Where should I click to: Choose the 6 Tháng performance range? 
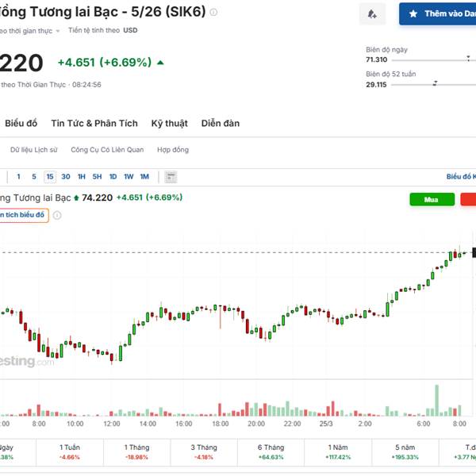coord(271,452)
